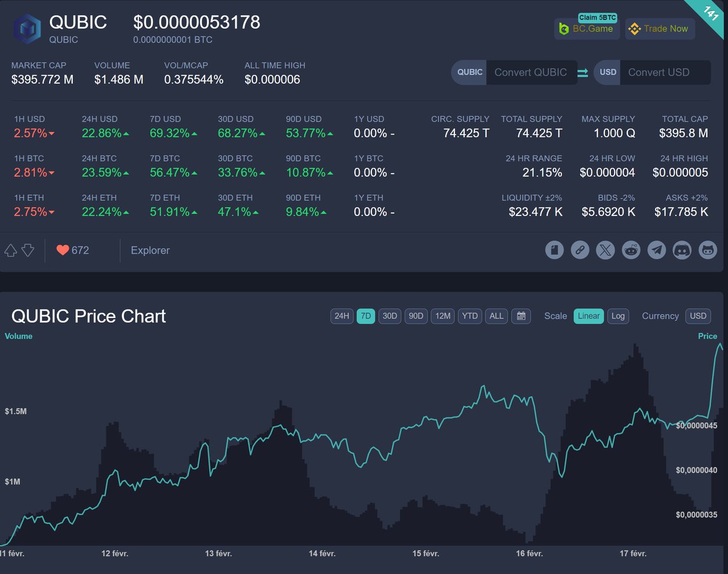The width and height of the screenshot is (728, 574).
Task: Click the $395.772 M market cap value
Action: [x=42, y=79]
